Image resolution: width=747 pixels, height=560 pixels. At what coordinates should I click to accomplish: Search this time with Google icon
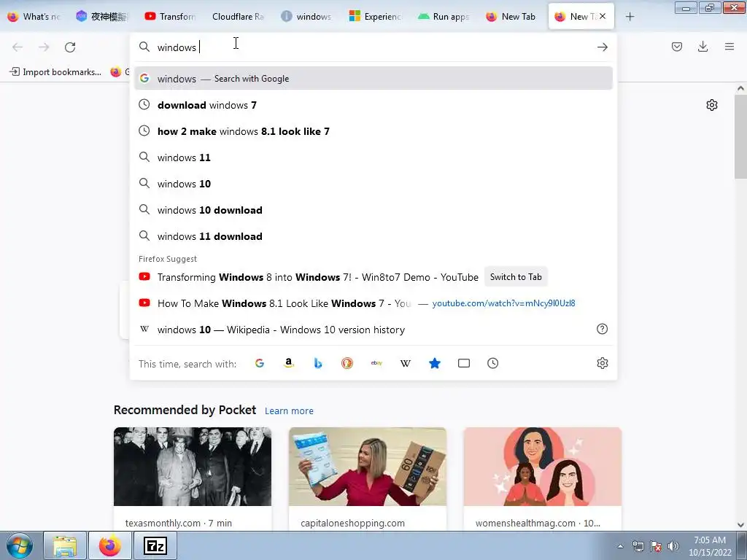[260, 363]
